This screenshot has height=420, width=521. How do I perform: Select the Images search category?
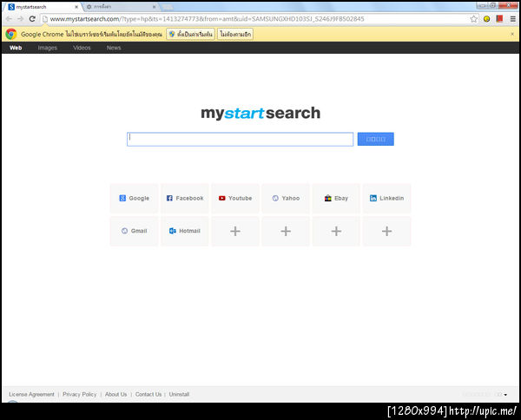coord(48,48)
